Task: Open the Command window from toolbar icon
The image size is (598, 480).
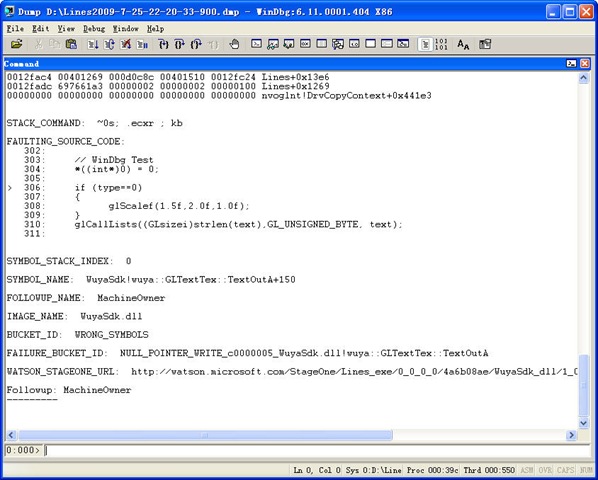Action: click(x=257, y=44)
